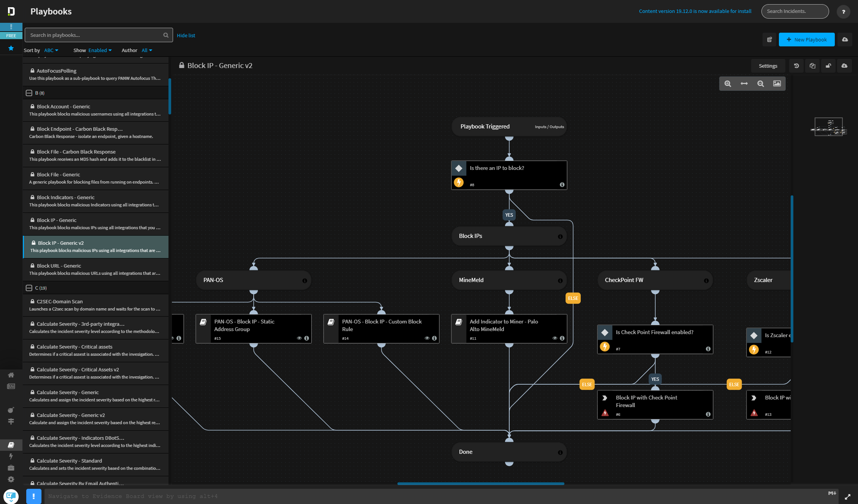Select Block URL - Generic playbook

95,269
